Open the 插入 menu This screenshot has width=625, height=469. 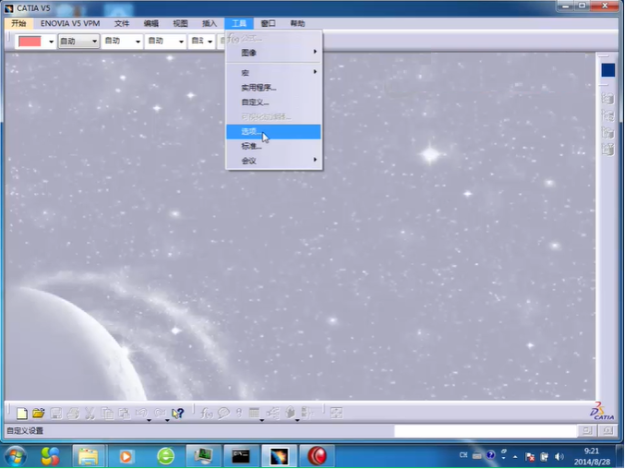click(209, 24)
